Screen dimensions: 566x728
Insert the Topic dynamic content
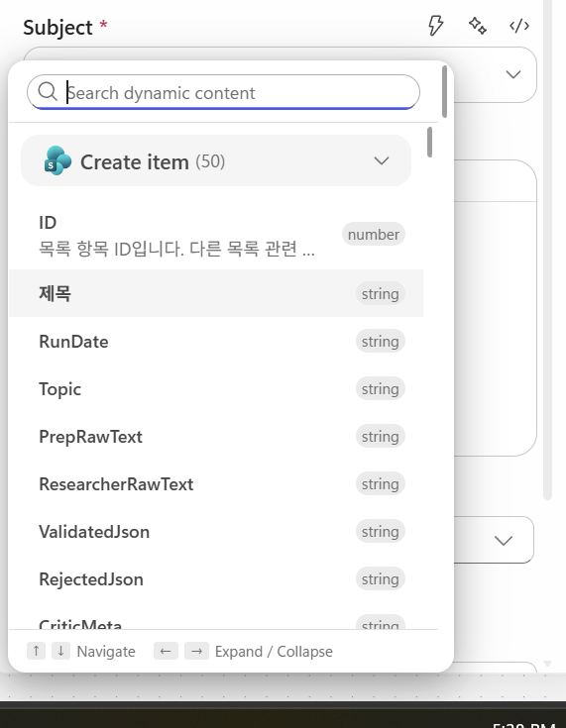pos(216,389)
